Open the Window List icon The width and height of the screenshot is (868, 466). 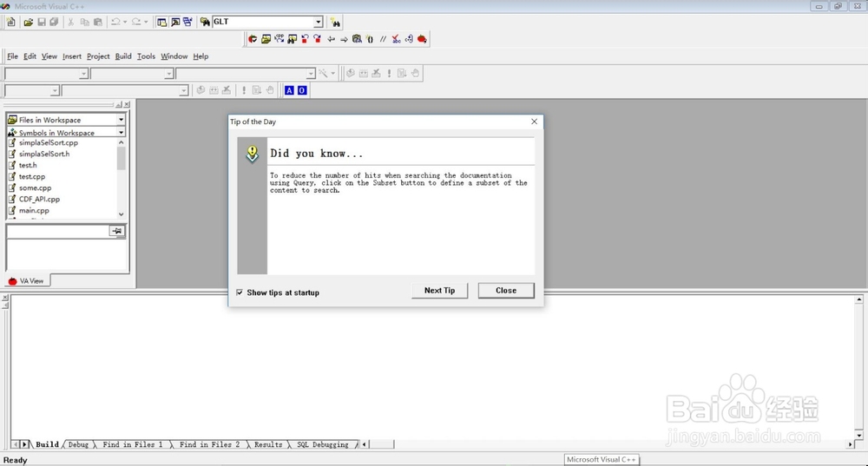[x=187, y=23]
